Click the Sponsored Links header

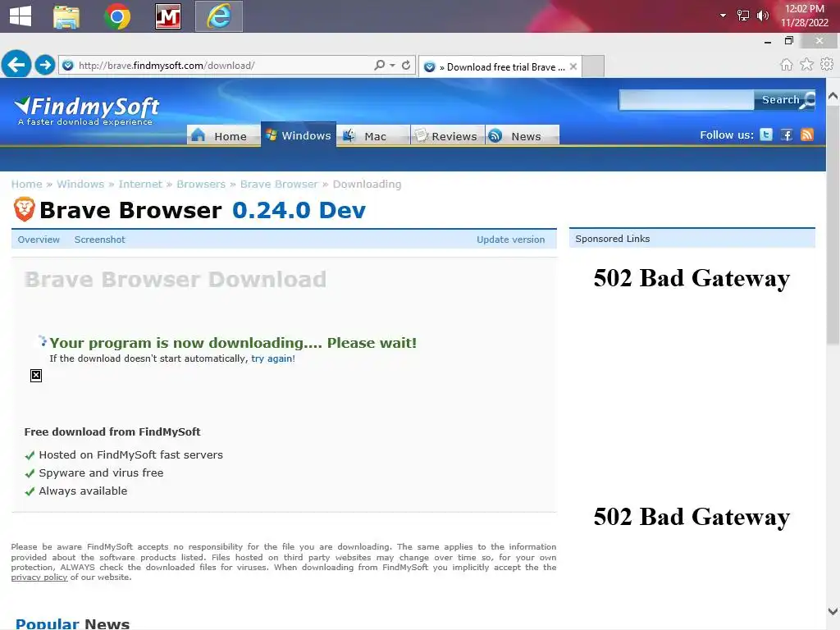[692, 239]
